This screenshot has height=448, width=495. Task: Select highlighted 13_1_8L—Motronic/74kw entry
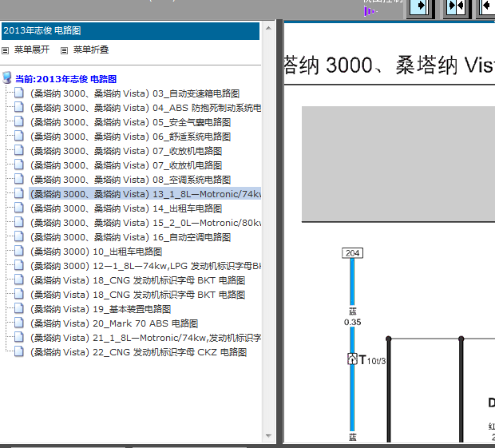145,194
